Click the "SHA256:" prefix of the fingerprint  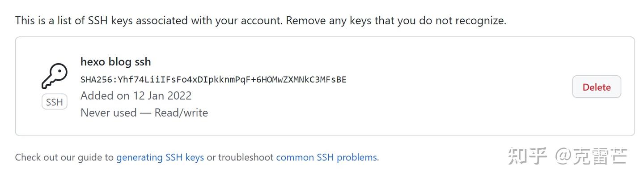click(x=98, y=80)
